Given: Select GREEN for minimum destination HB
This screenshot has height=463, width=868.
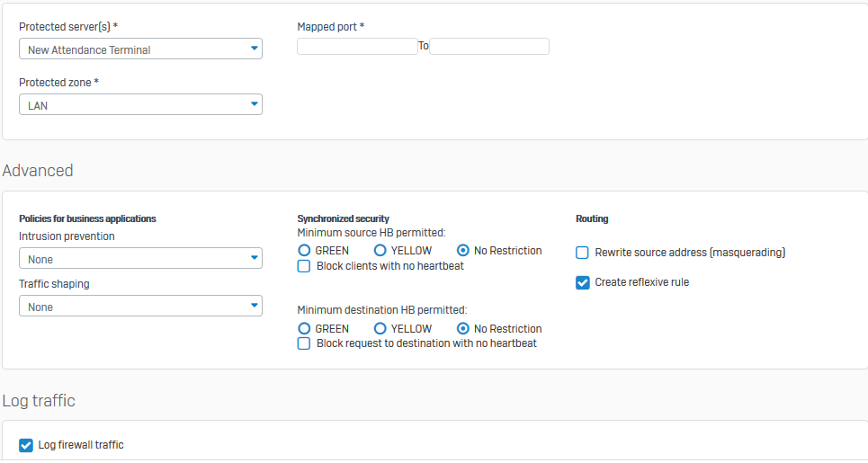Looking at the screenshot, I should click(x=305, y=329).
